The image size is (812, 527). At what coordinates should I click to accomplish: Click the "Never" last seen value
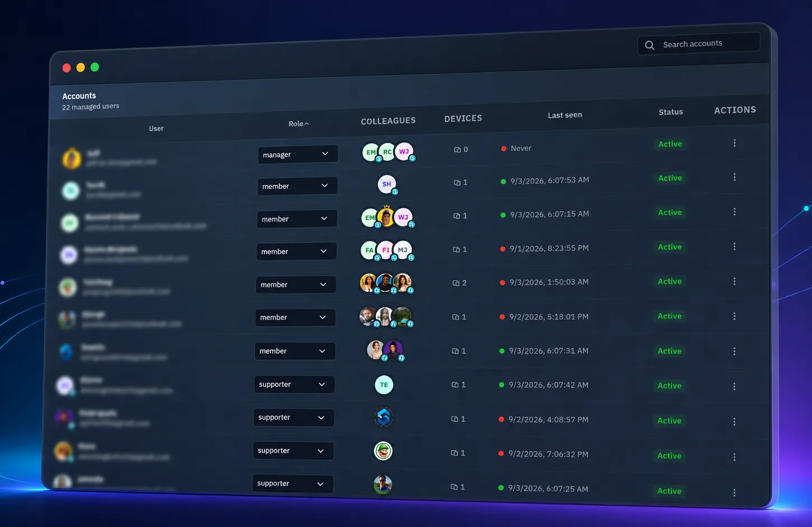pyautogui.click(x=521, y=148)
